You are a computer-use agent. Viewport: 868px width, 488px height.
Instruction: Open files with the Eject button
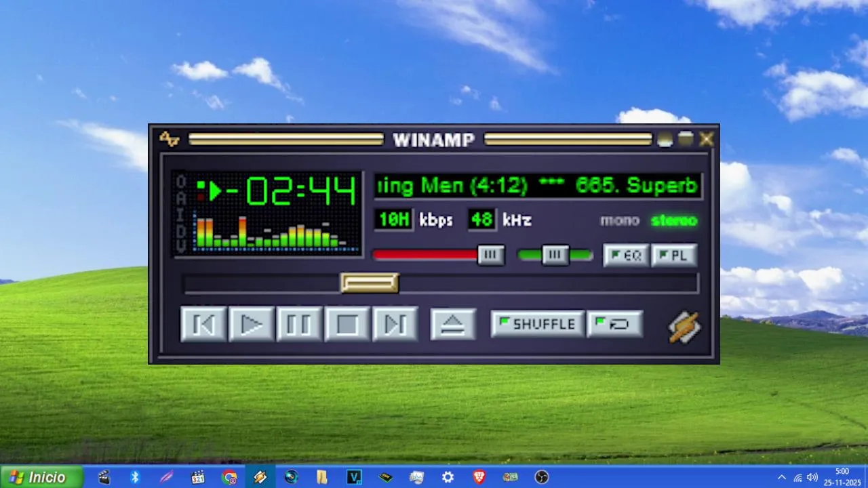453,324
